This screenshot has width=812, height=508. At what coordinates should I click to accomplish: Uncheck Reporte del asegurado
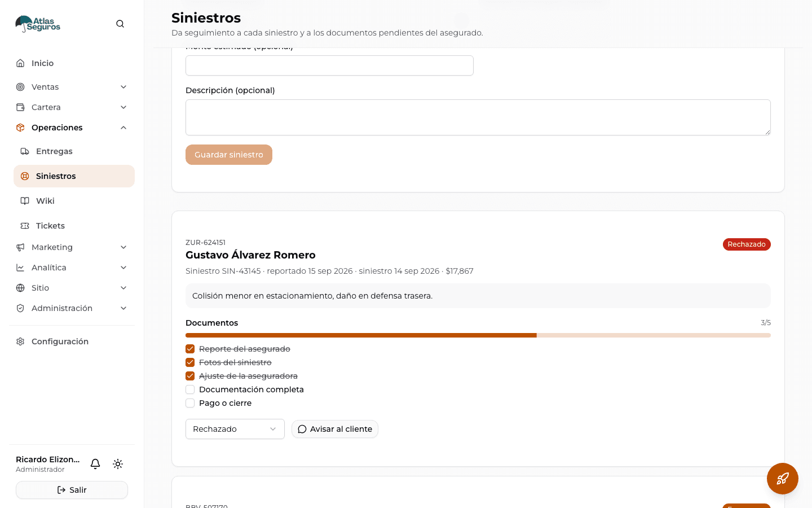tap(190, 349)
